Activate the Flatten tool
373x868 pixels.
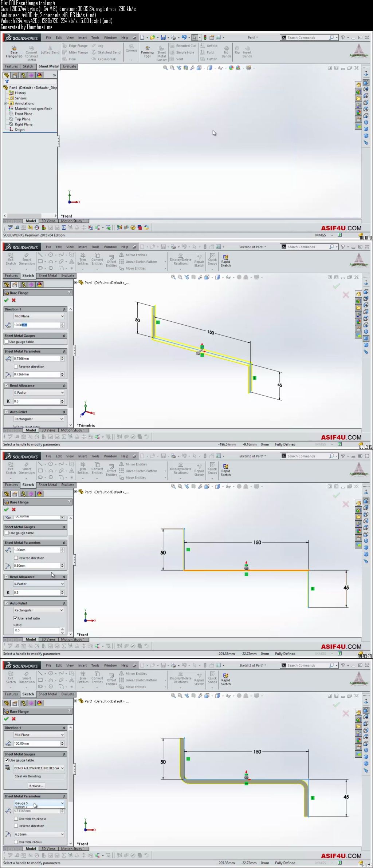209,59
